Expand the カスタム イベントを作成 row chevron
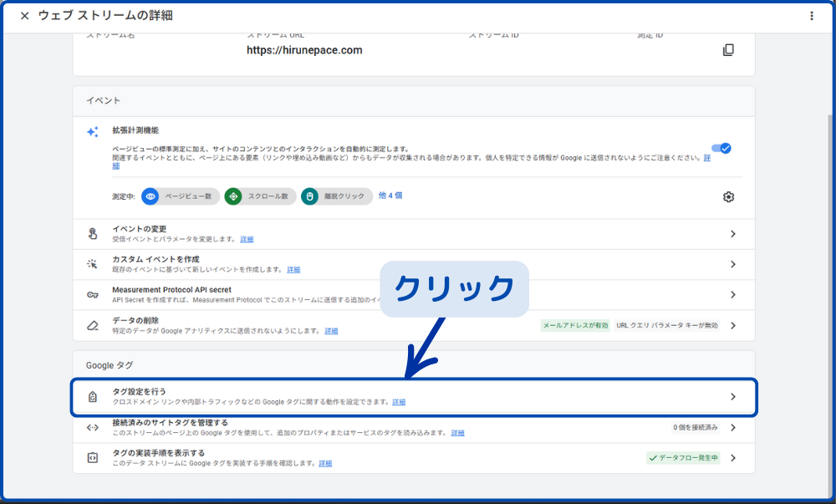This screenshot has width=836, height=504. (x=732, y=264)
